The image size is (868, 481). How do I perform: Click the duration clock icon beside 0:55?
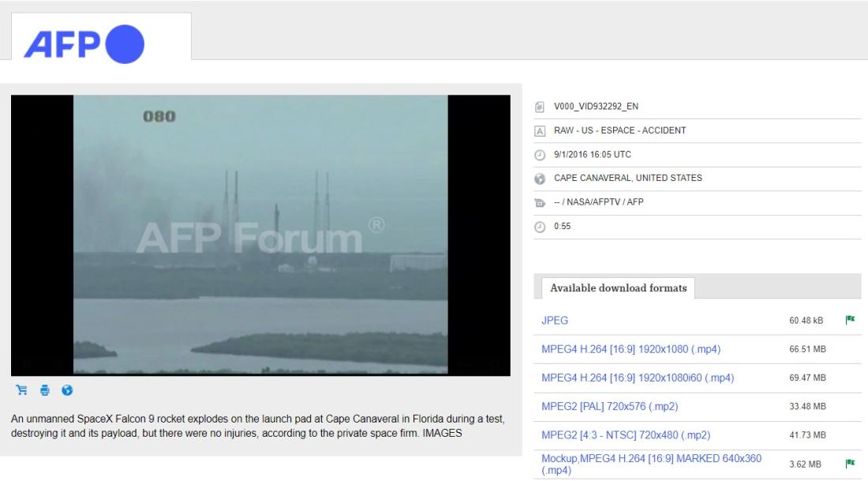click(x=540, y=227)
